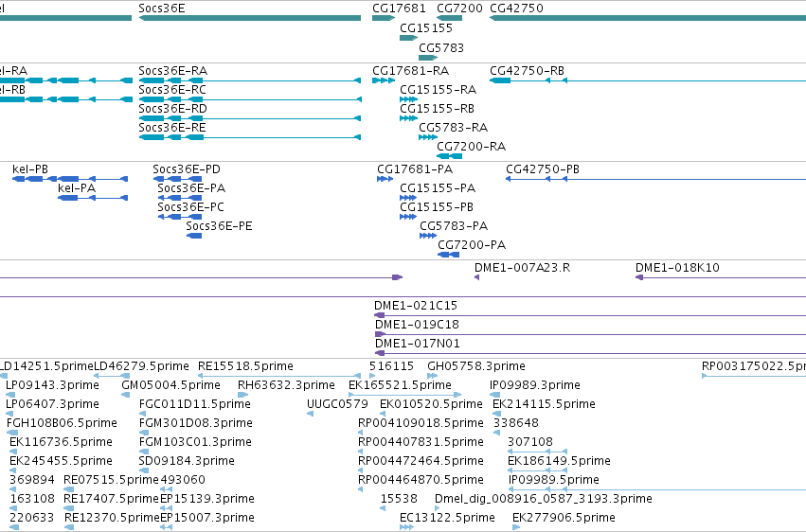The image size is (806, 532).
Task: Click protein CG15155-PA
Action: (x=438, y=188)
